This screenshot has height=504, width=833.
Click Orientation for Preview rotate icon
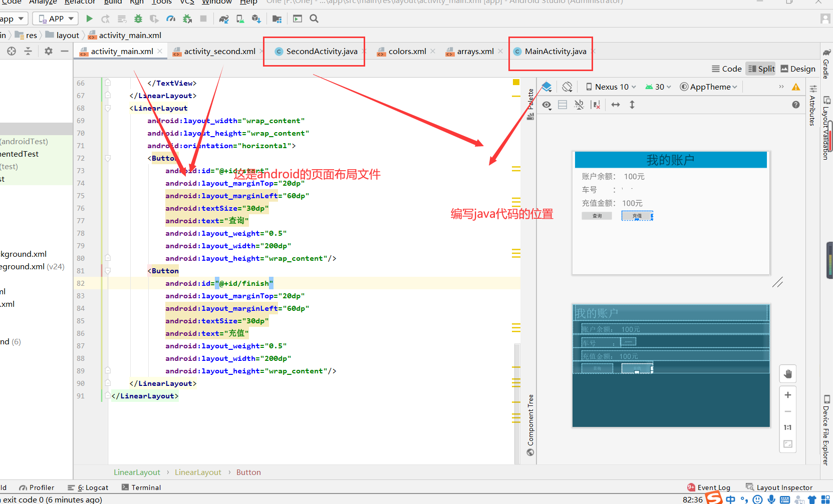[x=567, y=87]
